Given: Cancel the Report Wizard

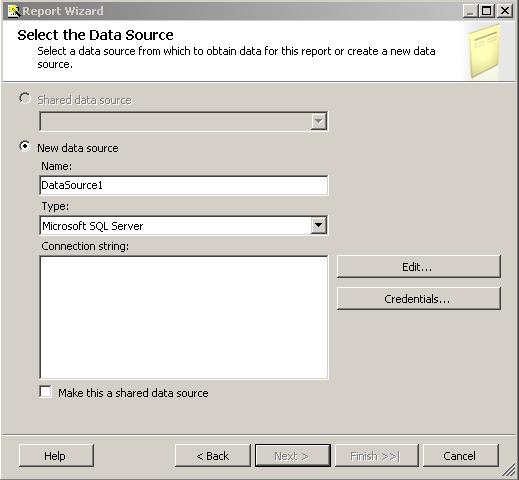Looking at the screenshot, I should 461,456.
